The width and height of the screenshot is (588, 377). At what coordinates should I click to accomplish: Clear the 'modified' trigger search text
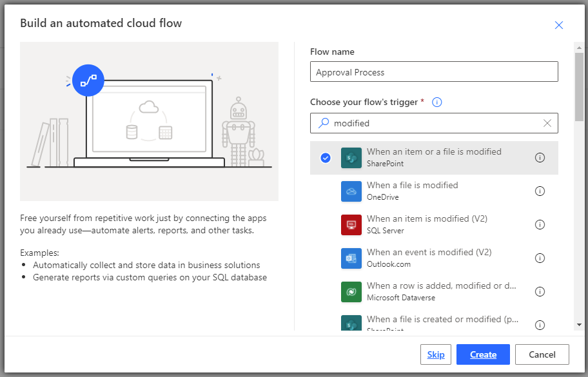[x=547, y=123]
